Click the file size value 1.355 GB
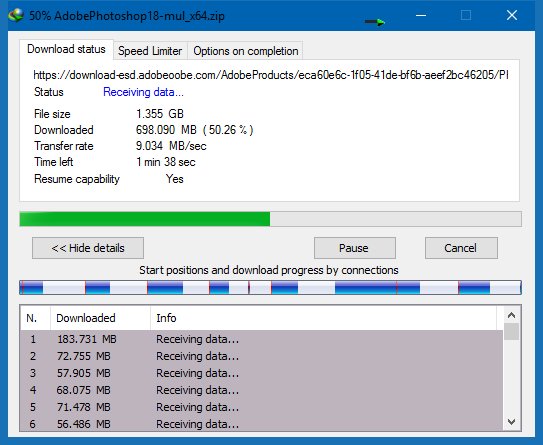 pos(160,114)
